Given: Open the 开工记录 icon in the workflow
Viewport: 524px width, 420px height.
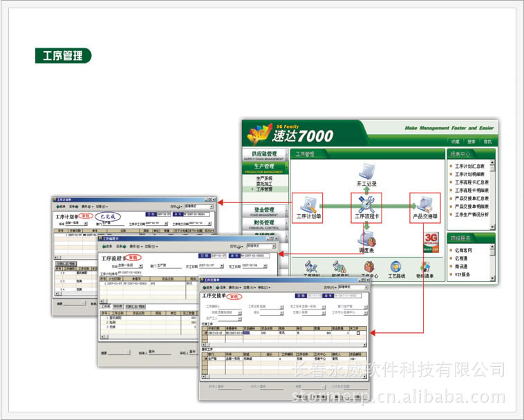Looking at the screenshot, I should 366,172.
